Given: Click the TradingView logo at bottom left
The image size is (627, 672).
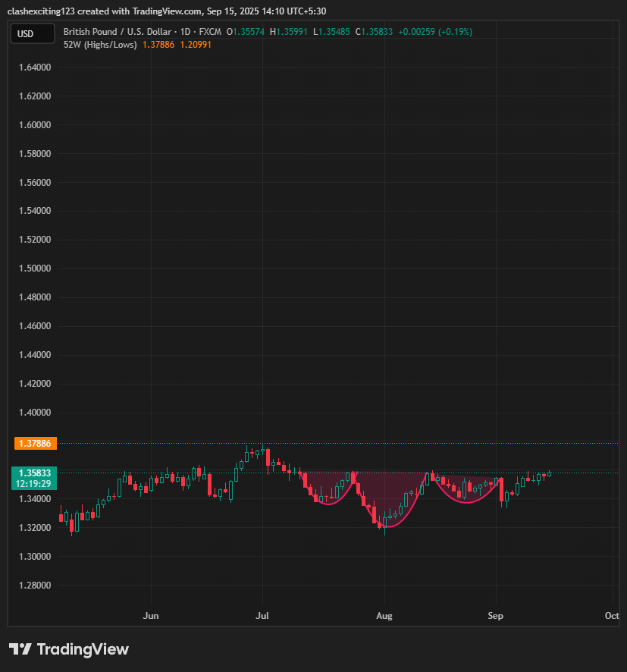Looking at the screenshot, I should 69,649.
